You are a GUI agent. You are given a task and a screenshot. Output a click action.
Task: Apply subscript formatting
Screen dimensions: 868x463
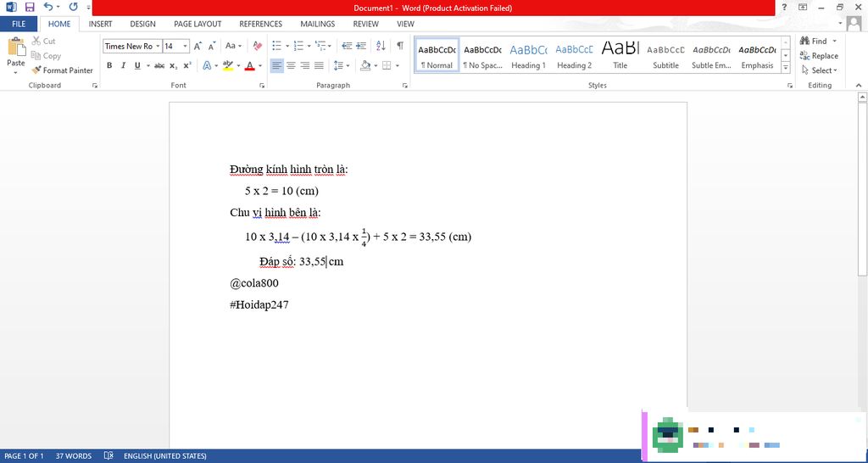(174, 65)
